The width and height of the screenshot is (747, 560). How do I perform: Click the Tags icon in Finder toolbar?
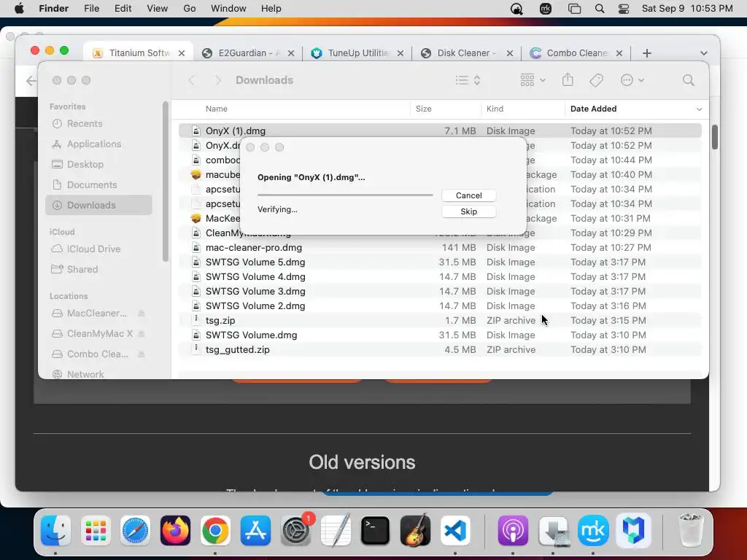coord(597,80)
